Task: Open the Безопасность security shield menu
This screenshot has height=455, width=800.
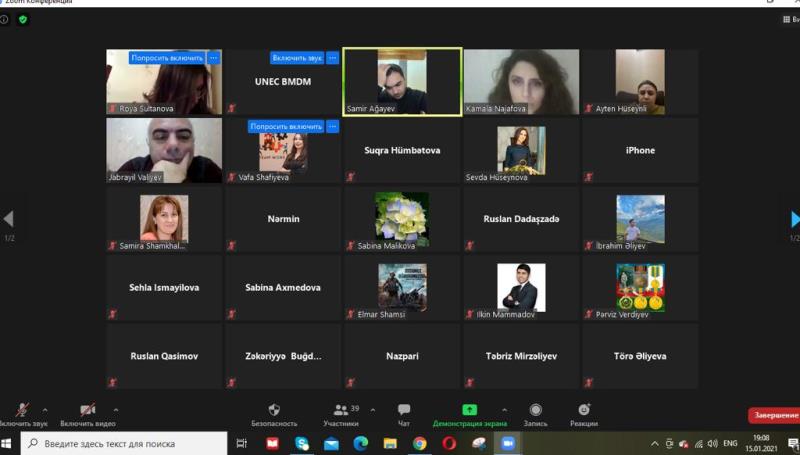Action: [x=274, y=415]
